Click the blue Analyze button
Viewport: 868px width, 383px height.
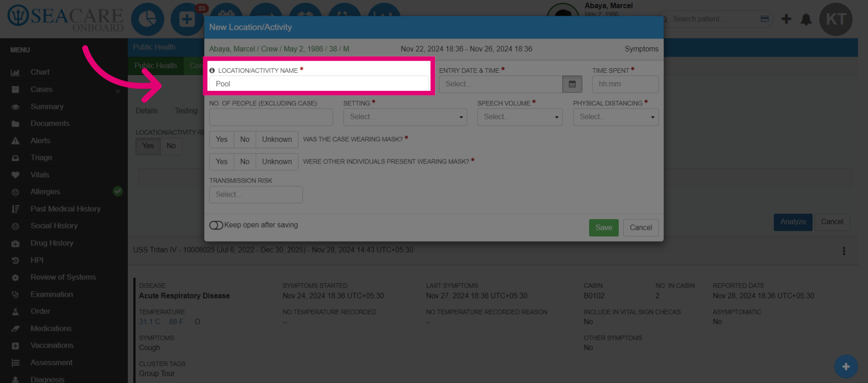coord(793,222)
